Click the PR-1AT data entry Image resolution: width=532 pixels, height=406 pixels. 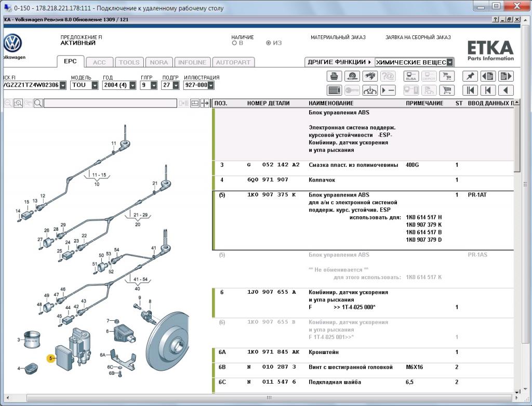pyautogui.click(x=477, y=195)
